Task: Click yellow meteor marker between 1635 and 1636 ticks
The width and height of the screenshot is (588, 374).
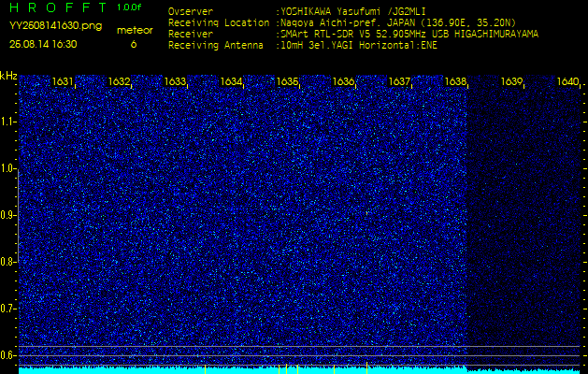Action: pyautogui.click(x=334, y=368)
